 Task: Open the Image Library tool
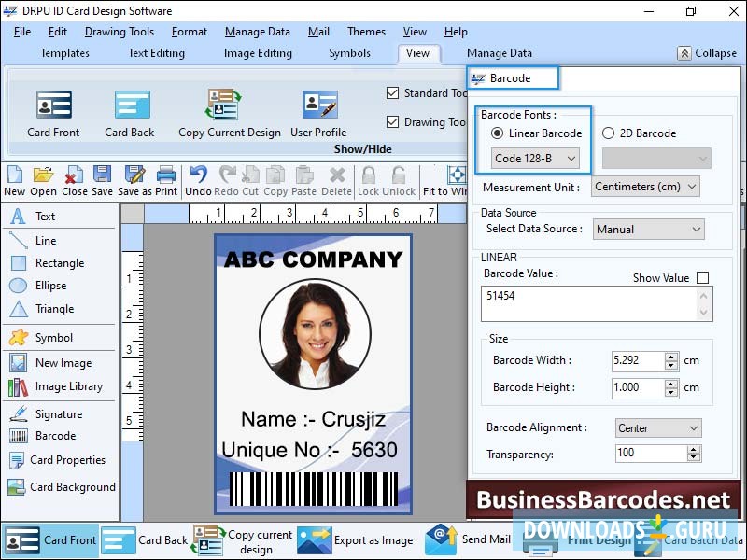54,386
